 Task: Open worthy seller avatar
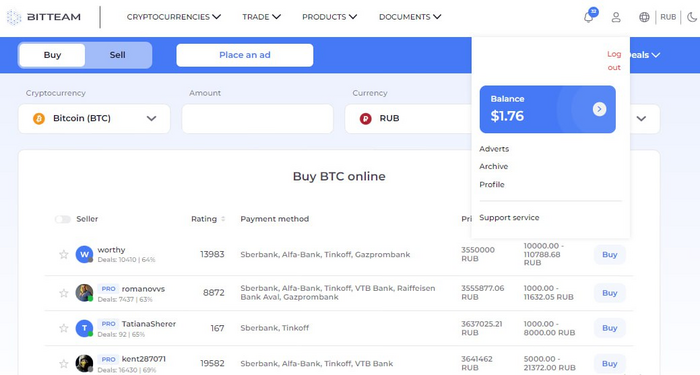point(84,254)
